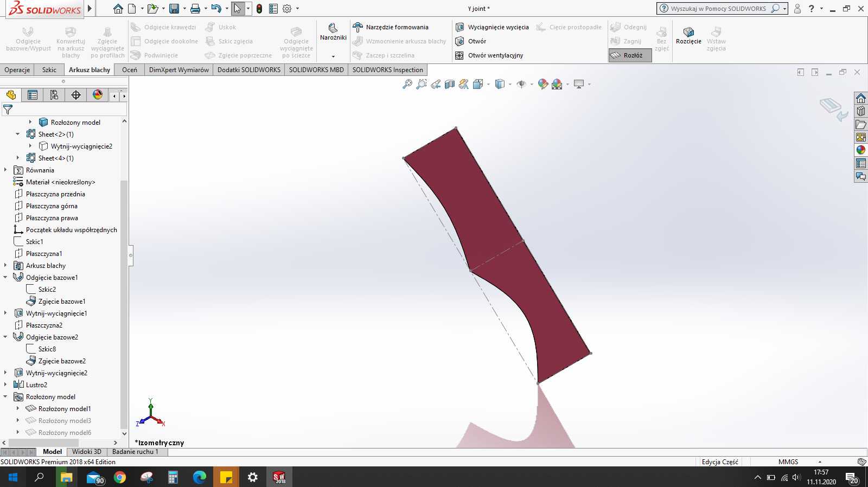Click the Rozcięcie tool

coord(688,36)
